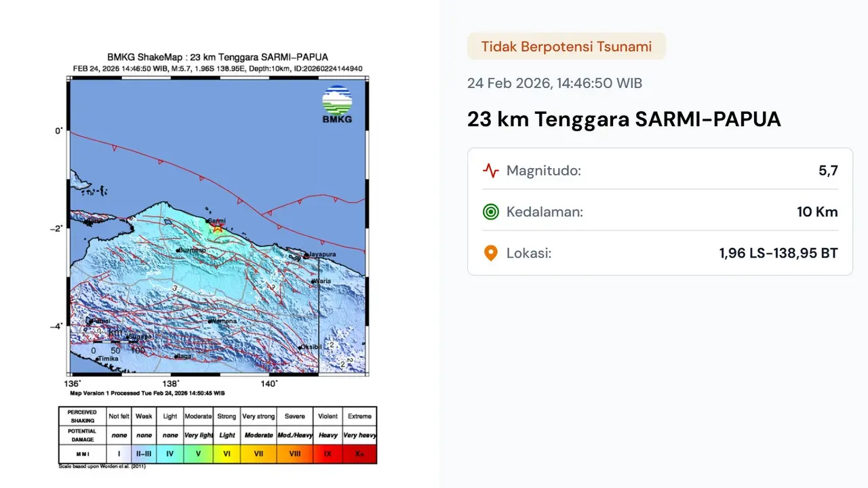Click the orange MMI VIII legend swatch
The image size is (868, 488).
294,453
